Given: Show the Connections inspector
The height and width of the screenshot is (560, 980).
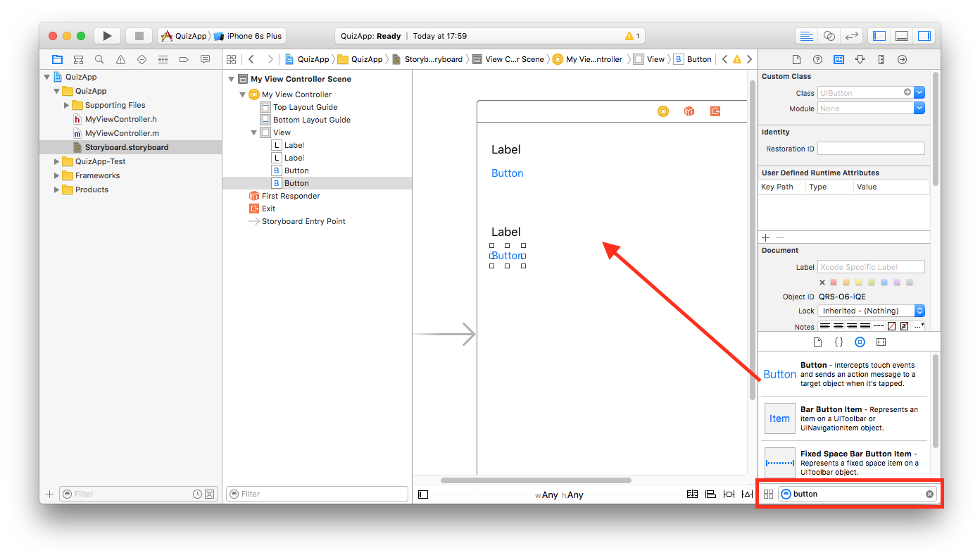Looking at the screenshot, I should (902, 60).
